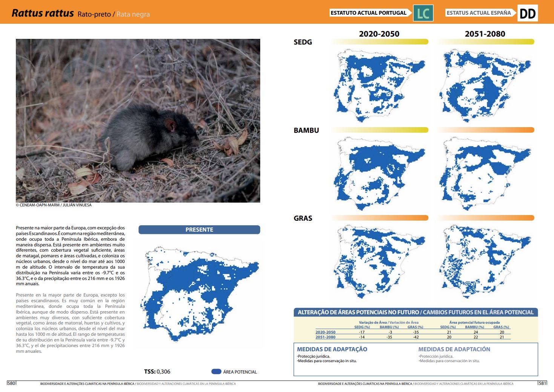
Task: Click the Rattus rattus species title
Action: click(43, 13)
